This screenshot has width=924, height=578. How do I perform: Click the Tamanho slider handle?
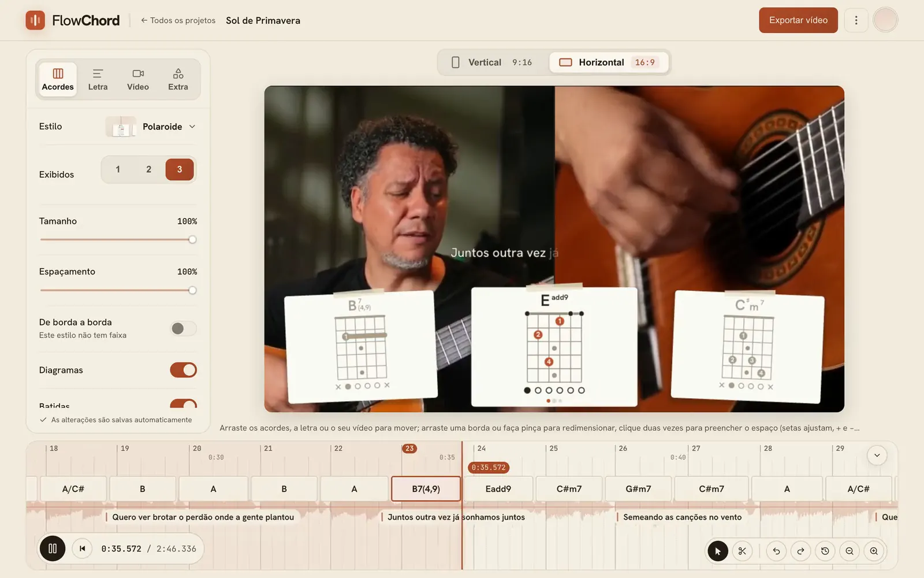click(192, 240)
